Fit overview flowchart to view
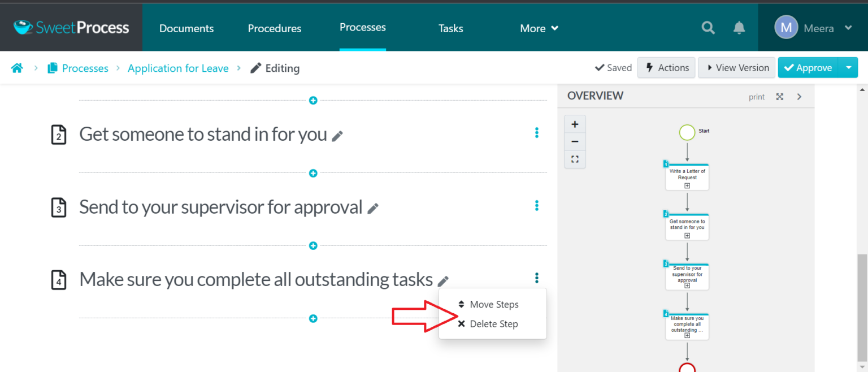868x372 pixels. tap(575, 159)
